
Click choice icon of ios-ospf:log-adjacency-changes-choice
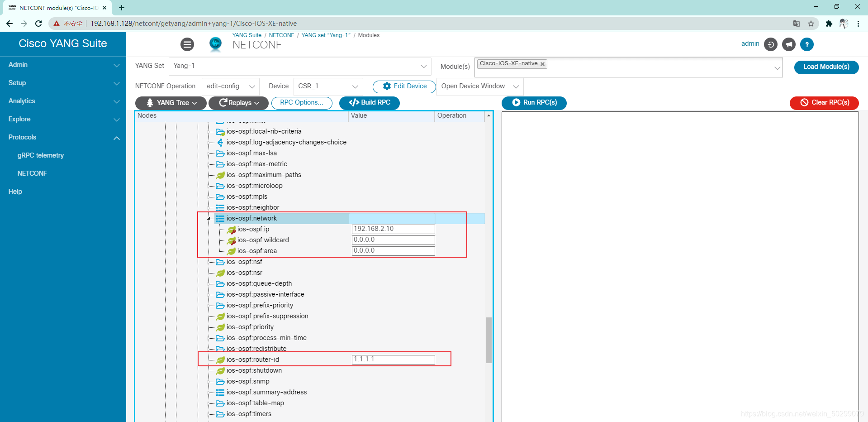pos(220,142)
